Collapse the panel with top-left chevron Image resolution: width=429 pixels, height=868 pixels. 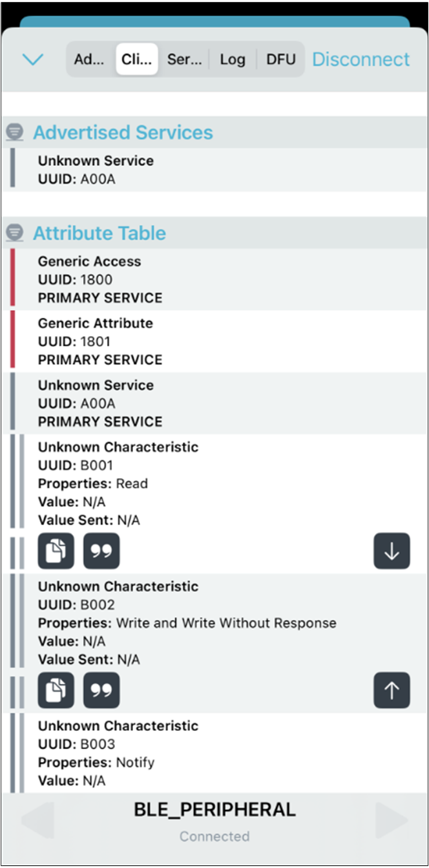click(x=32, y=59)
